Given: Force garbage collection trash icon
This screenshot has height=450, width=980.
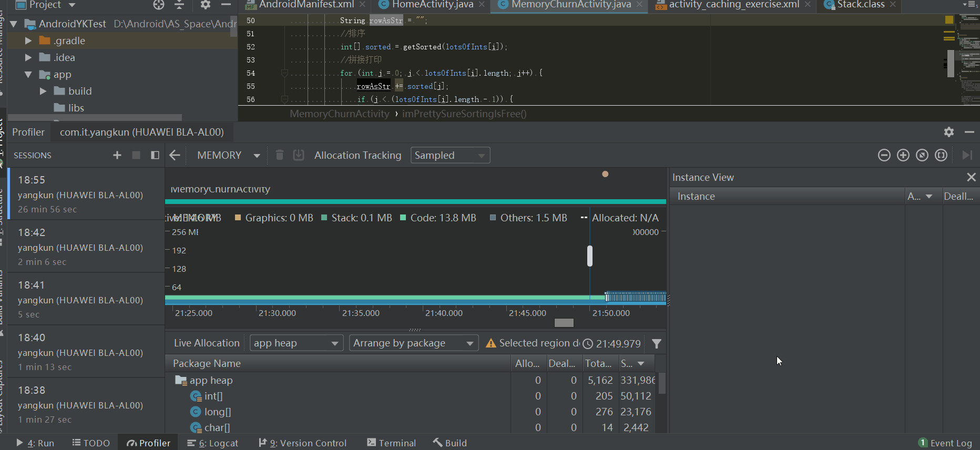Looking at the screenshot, I should click(x=280, y=155).
